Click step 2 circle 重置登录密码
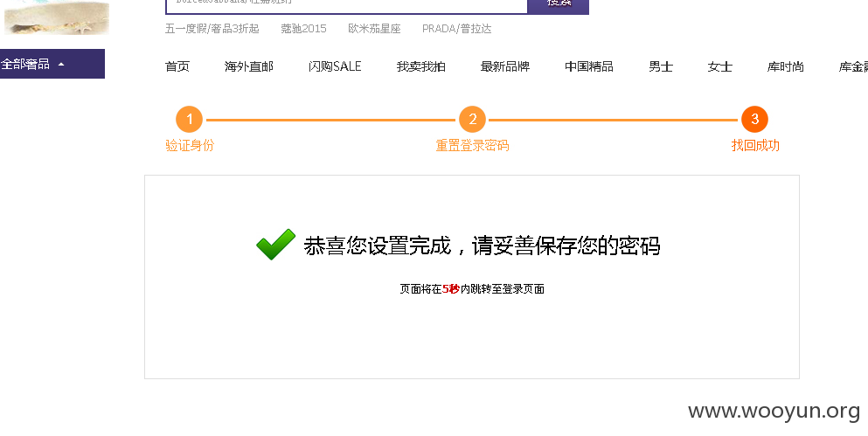This screenshot has width=868, height=436. [x=472, y=119]
